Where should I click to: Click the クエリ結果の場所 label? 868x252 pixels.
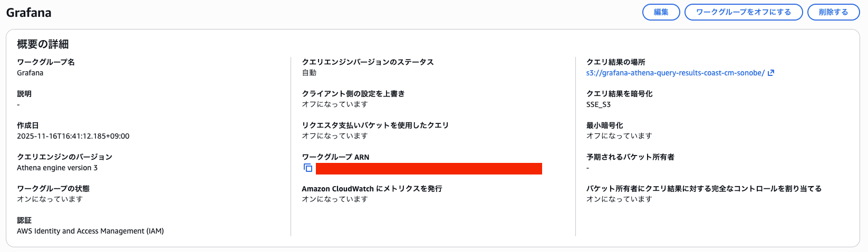(x=615, y=62)
